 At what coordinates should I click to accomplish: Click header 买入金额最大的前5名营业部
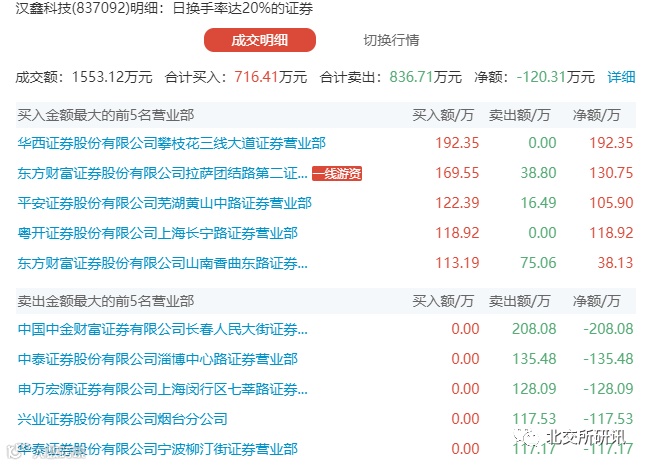105,115
